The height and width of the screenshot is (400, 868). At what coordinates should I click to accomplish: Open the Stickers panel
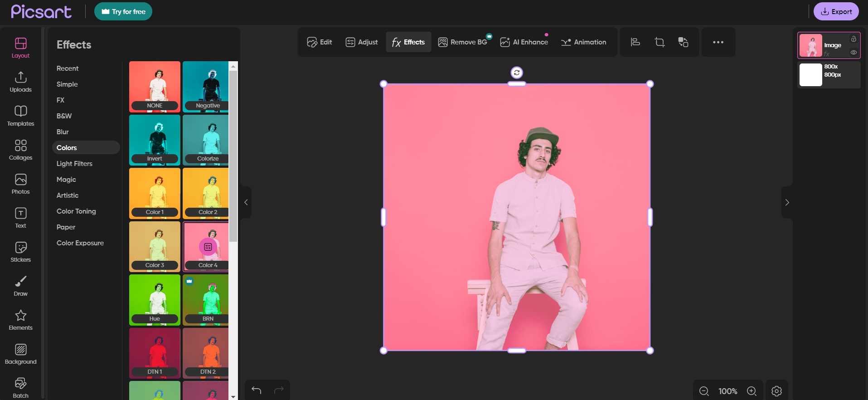click(x=20, y=252)
